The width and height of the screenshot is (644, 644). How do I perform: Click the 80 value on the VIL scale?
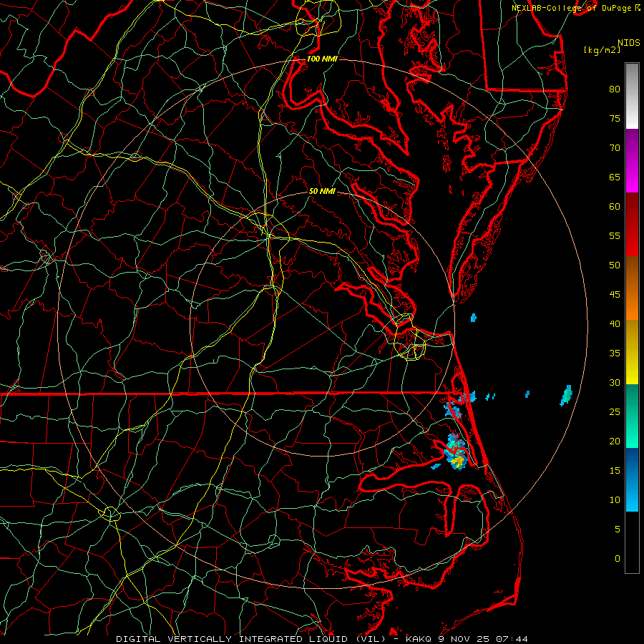(615, 89)
